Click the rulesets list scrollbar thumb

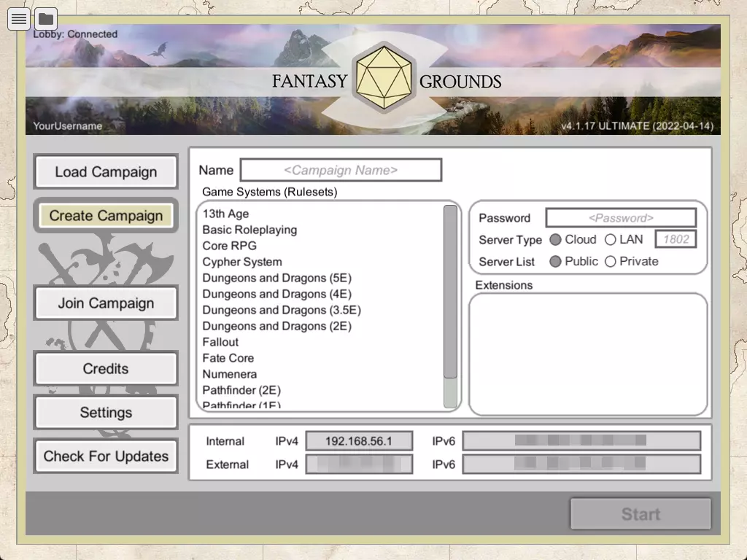[450, 292]
